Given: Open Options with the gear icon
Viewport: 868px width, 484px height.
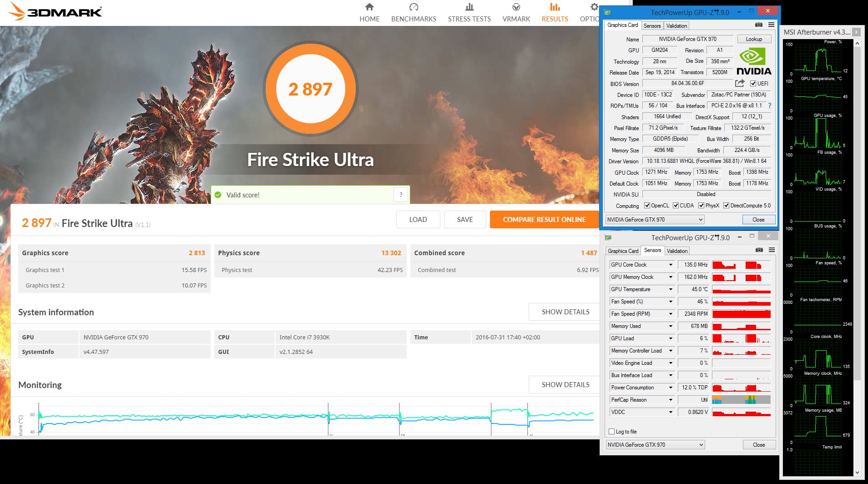Looking at the screenshot, I should [594, 8].
